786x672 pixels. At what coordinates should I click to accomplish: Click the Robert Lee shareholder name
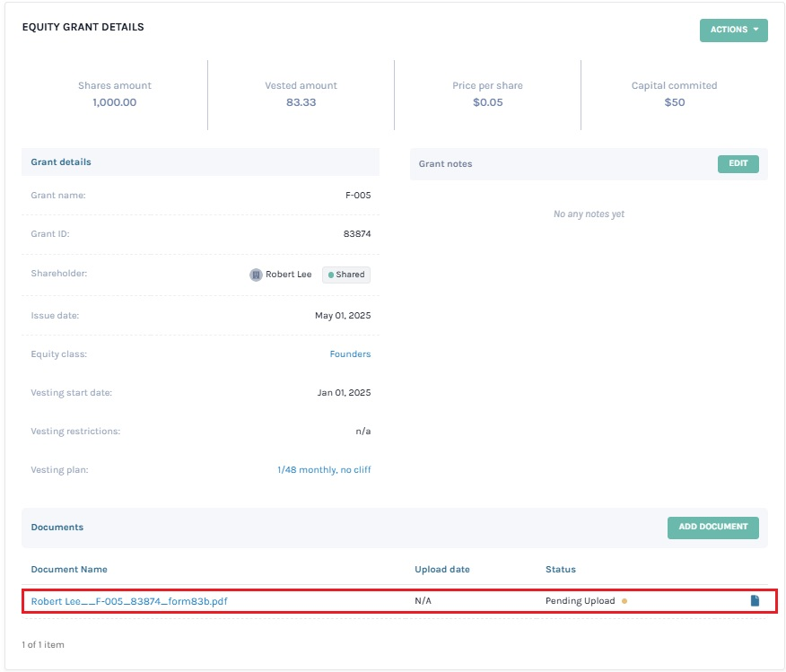click(288, 275)
